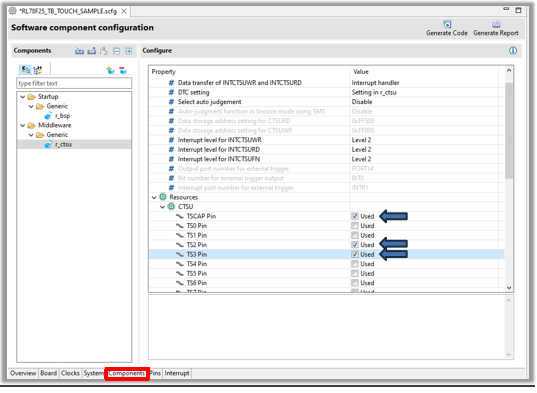Click the Property column header
This screenshot has width=537, height=393.
click(164, 72)
